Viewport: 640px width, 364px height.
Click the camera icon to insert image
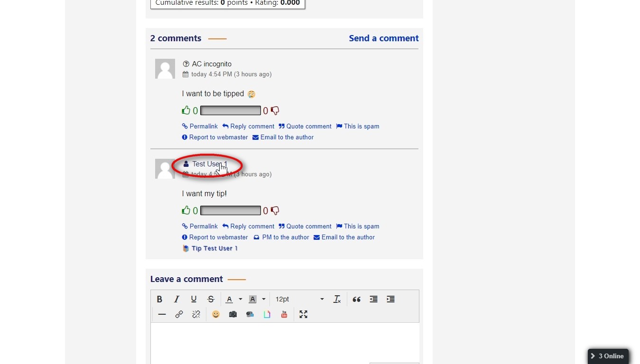(233, 314)
